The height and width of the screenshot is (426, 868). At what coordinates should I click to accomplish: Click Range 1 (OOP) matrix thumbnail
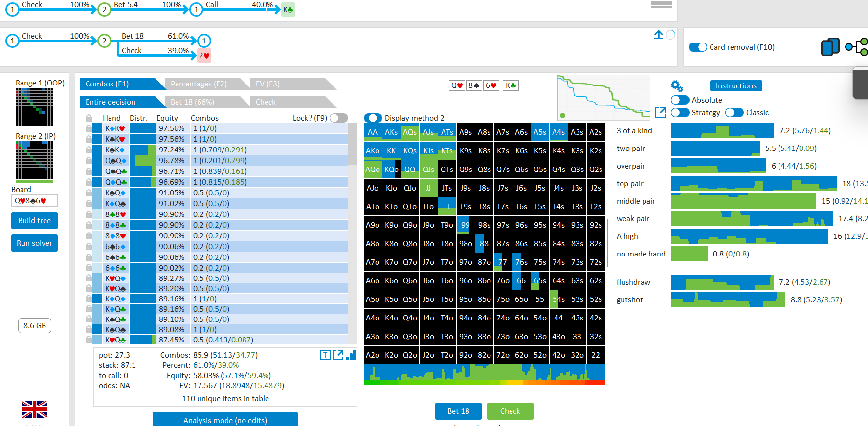[x=34, y=106]
